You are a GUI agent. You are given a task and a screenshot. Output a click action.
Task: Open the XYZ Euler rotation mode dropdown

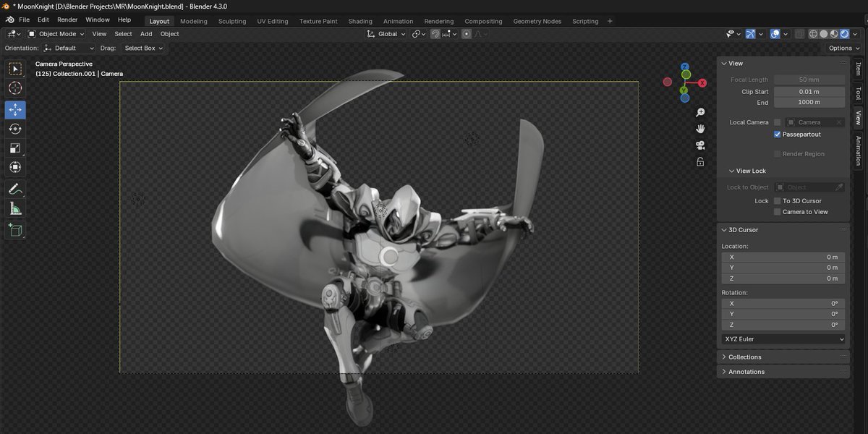pyautogui.click(x=784, y=339)
